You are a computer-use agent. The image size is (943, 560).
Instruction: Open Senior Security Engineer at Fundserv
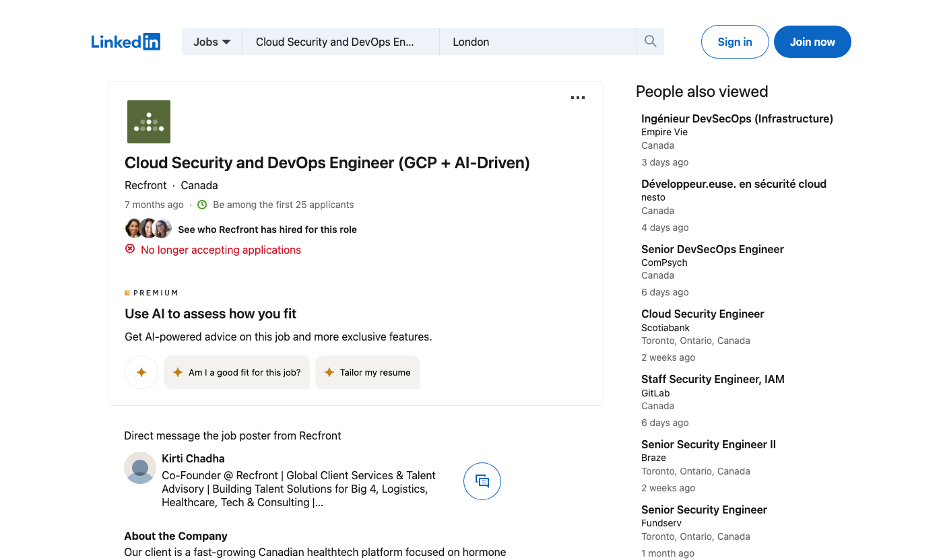click(704, 510)
